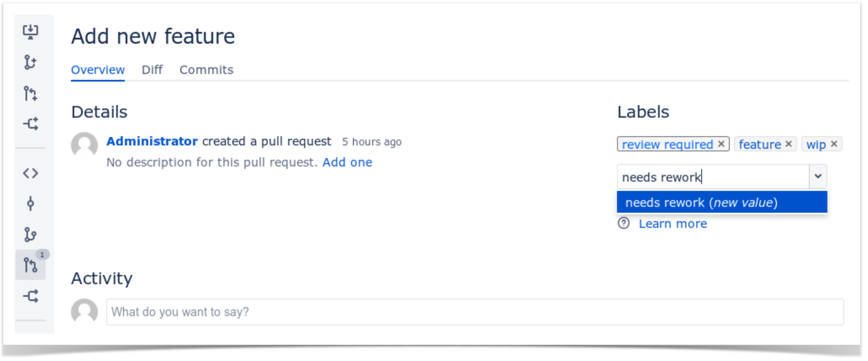Open the Commits icon in the sidebar
This screenshot has height=361, width=868.
tap(30, 203)
